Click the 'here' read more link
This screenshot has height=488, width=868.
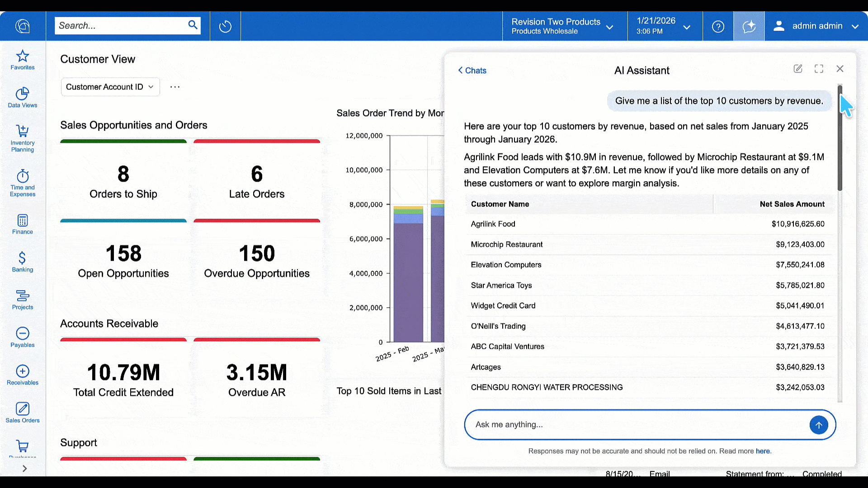[x=763, y=451]
